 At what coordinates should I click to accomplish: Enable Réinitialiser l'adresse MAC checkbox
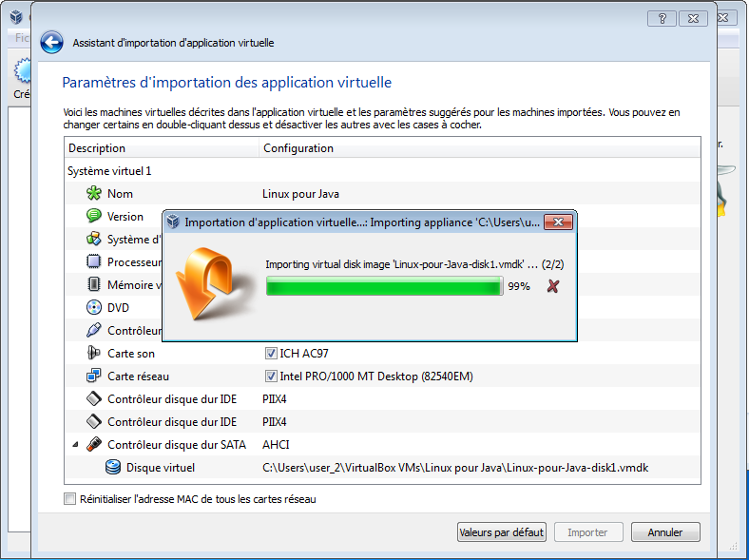(x=69, y=499)
